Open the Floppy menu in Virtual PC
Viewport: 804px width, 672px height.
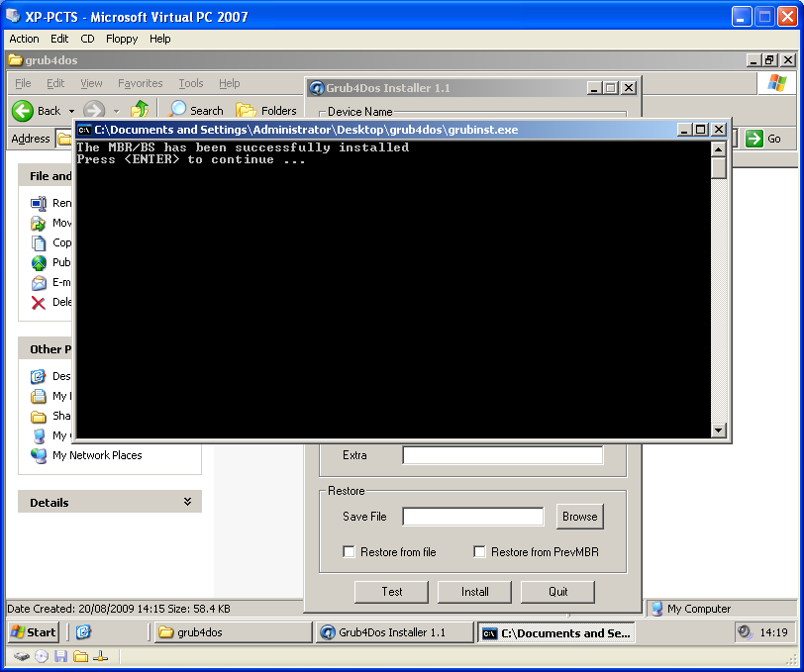[122, 39]
